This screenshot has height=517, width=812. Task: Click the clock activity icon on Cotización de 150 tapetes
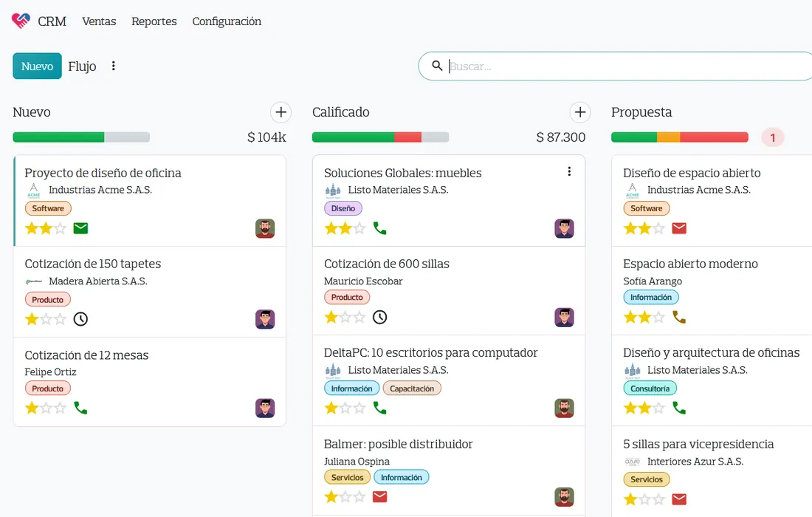tap(80, 319)
